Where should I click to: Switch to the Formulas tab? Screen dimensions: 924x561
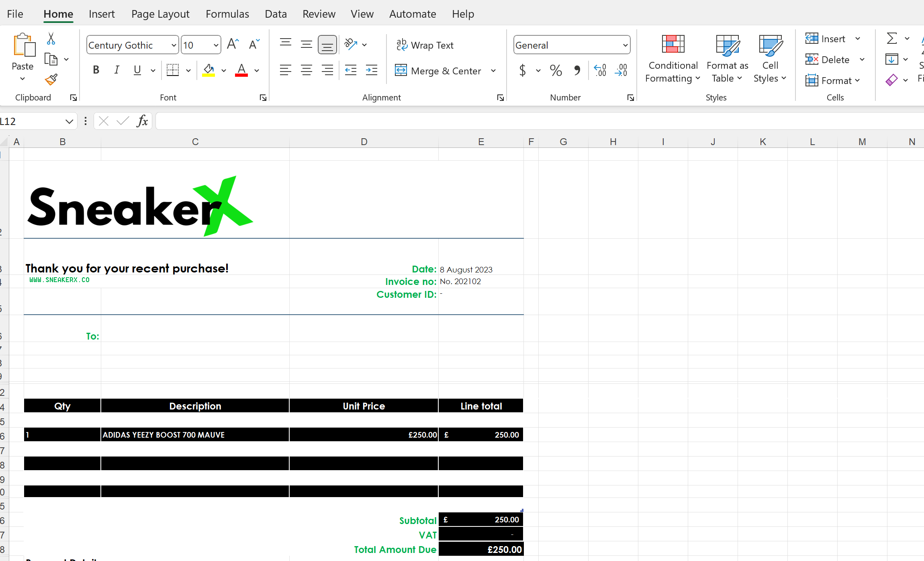coord(227,14)
